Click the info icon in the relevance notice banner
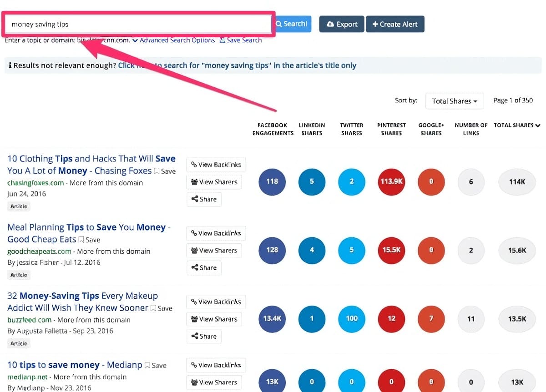The height and width of the screenshot is (392, 546). tap(10, 65)
